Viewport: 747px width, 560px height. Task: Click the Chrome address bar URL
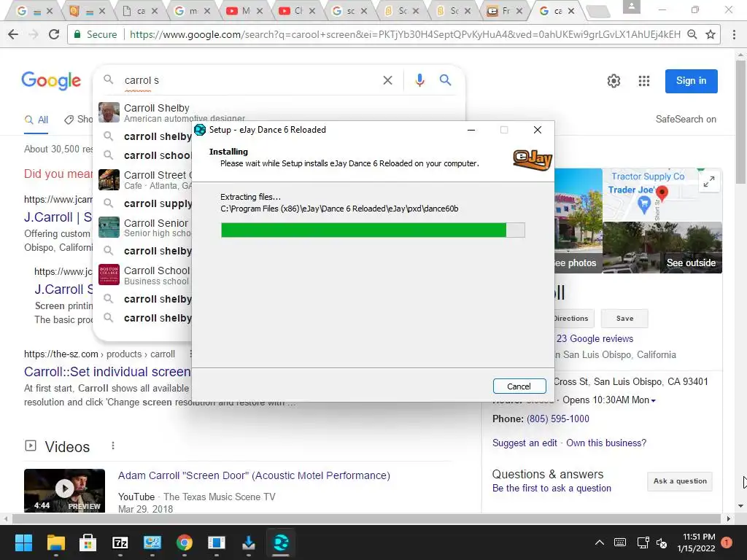pos(405,34)
